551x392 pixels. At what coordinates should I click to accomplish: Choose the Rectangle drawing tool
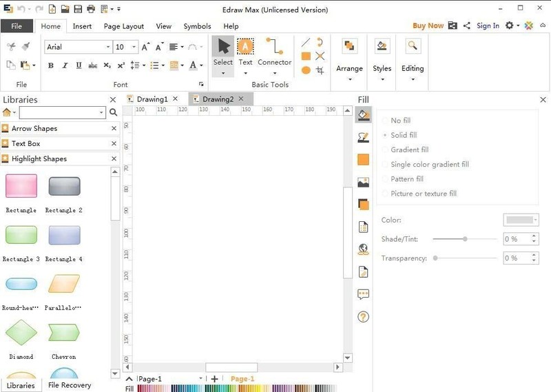tap(306, 56)
